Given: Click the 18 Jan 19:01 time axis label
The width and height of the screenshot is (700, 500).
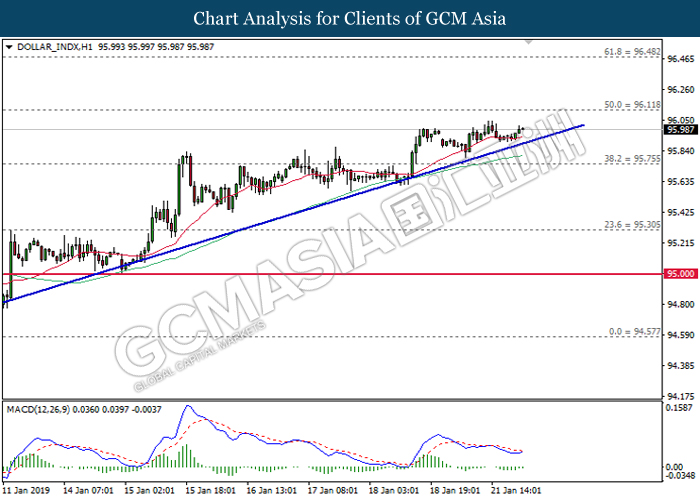Looking at the screenshot, I should click(455, 491).
